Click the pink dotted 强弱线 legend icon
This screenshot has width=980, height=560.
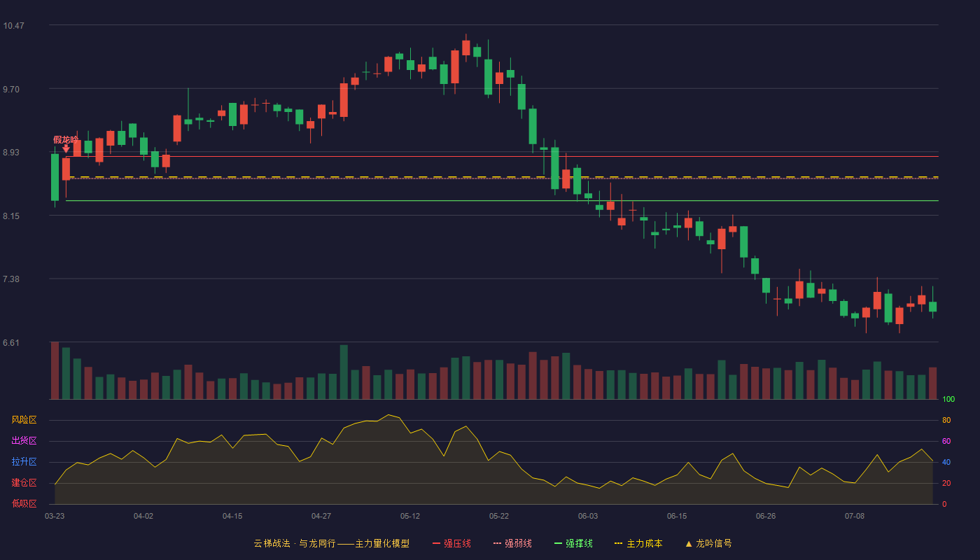(497, 543)
